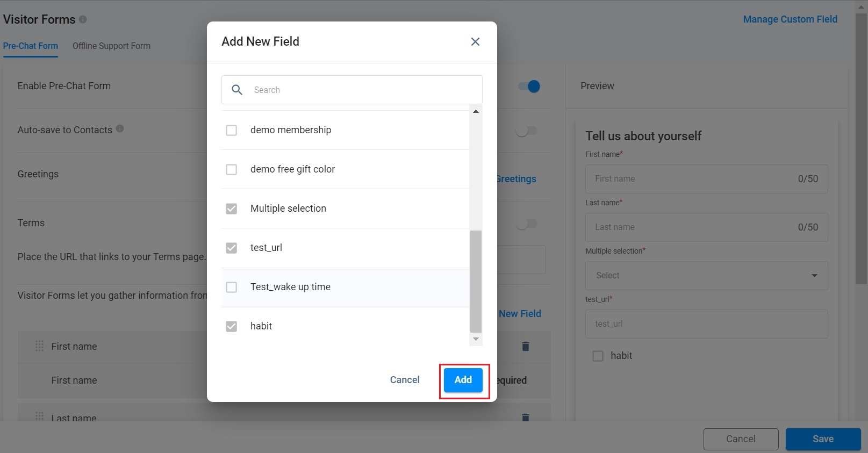This screenshot has height=453, width=868.
Task: Click scroll-down arrow in field list
Action: pyautogui.click(x=476, y=339)
